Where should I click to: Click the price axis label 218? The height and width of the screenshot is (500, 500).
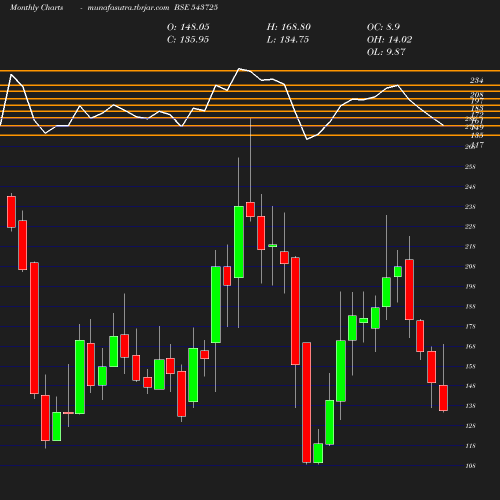click(x=470, y=247)
